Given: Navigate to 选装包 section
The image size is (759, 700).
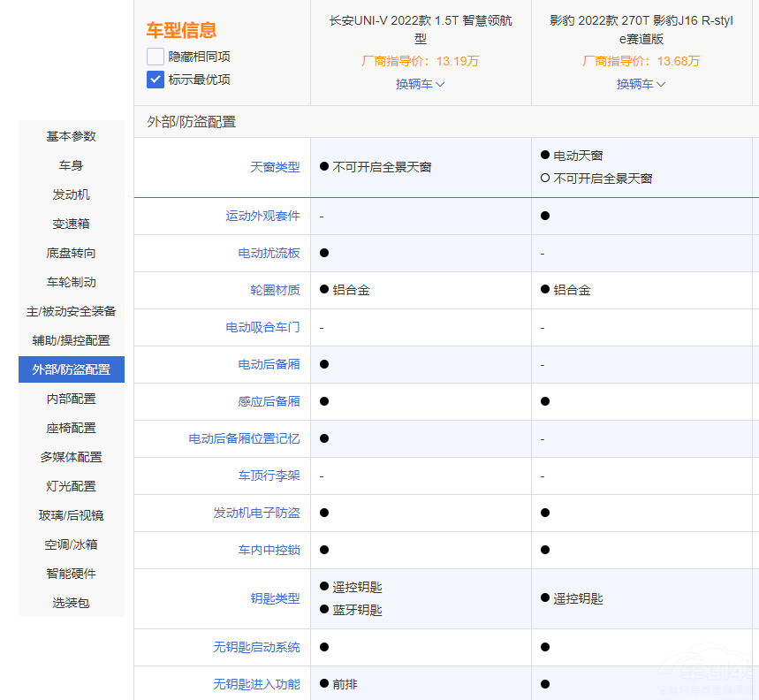Looking at the screenshot, I should (72, 603).
